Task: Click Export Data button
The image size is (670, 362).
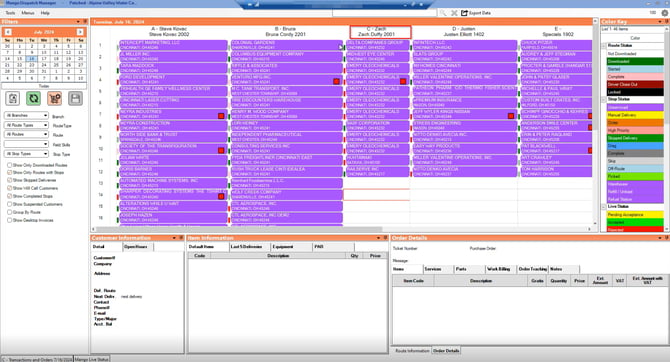Action: tap(476, 13)
